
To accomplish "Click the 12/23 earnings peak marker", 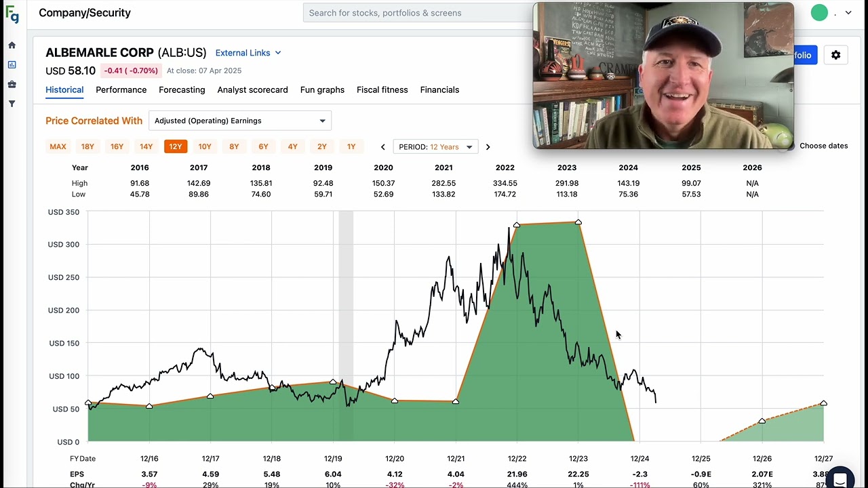I will [x=578, y=222].
